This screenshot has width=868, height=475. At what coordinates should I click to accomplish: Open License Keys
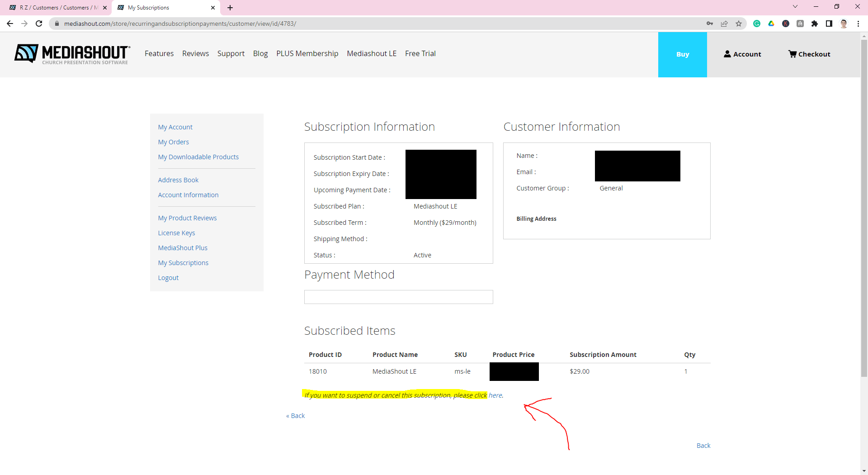coord(176,233)
